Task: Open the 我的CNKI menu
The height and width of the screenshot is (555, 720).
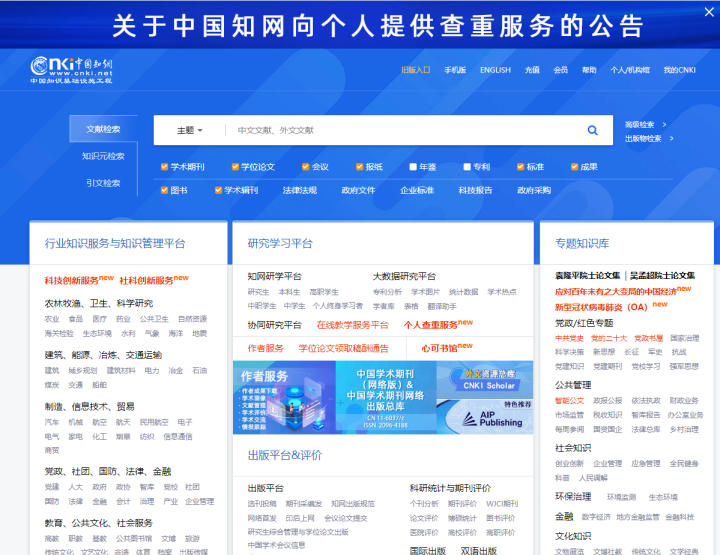Action: click(x=680, y=70)
